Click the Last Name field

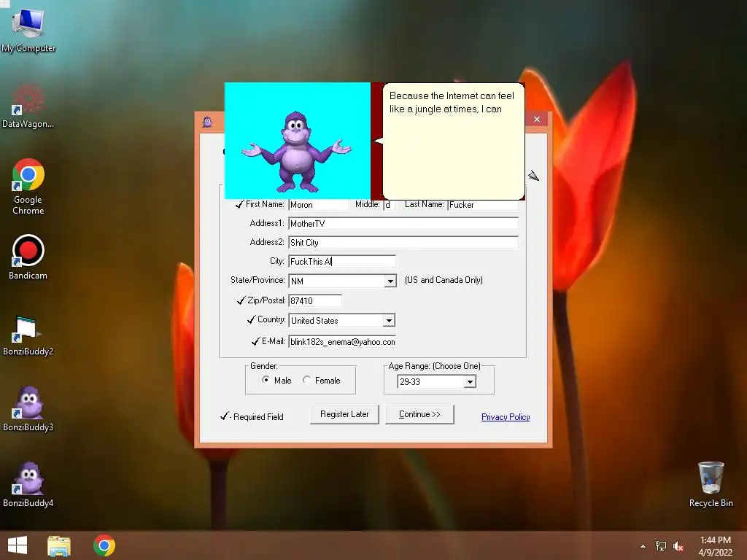pos(483,205)
